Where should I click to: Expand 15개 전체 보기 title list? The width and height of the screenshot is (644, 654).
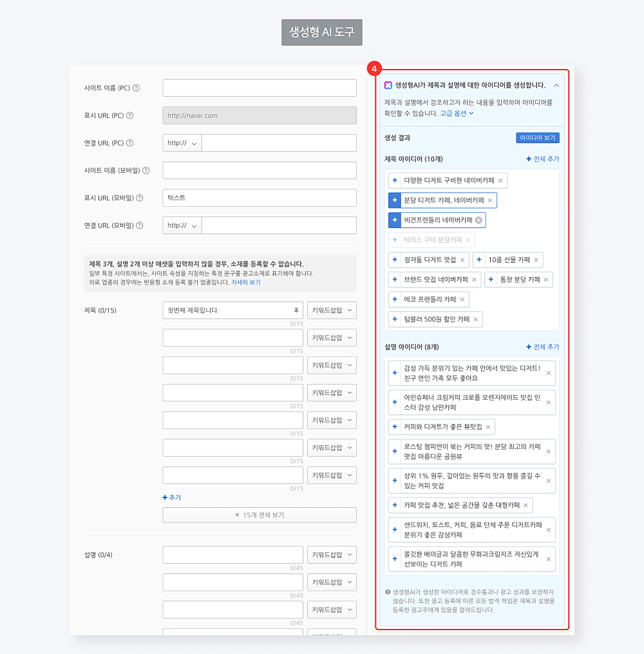[x=260, y=515]
